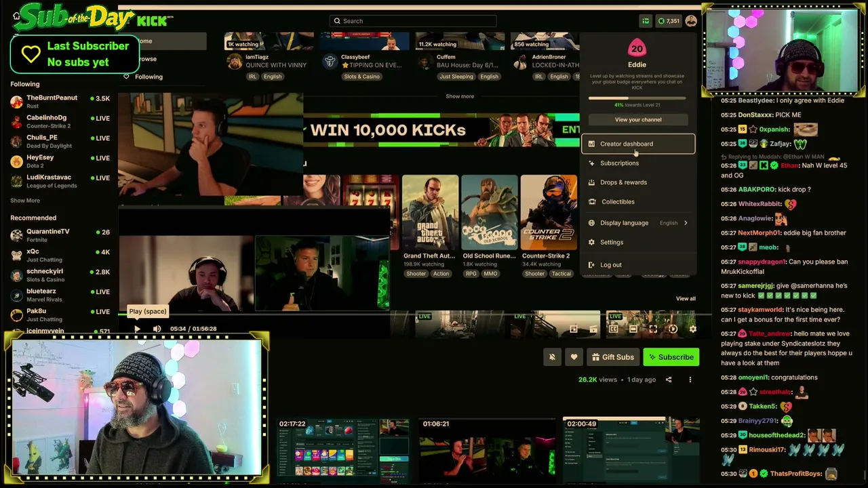Click the Slots & Casino tag under Classybeef
The height and width of the screenshot is (488, 868).
pyautogui.click(x=361, y=77)
